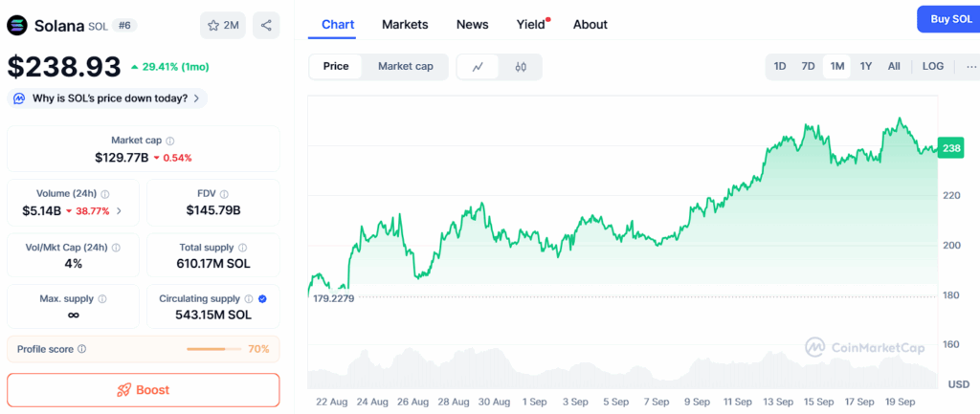Toggle chart to Market cap view
This screenshot has height=414, width=980.
pyautogui.click(x=405, y=66)
